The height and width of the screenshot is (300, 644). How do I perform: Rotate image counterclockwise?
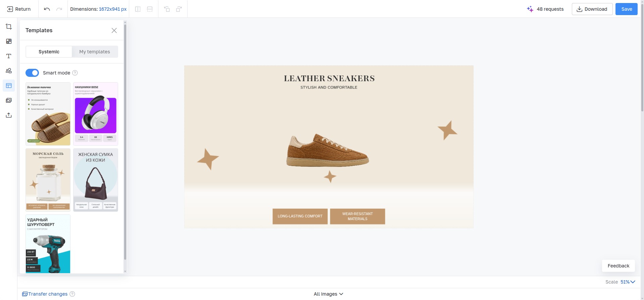point(167,9)
